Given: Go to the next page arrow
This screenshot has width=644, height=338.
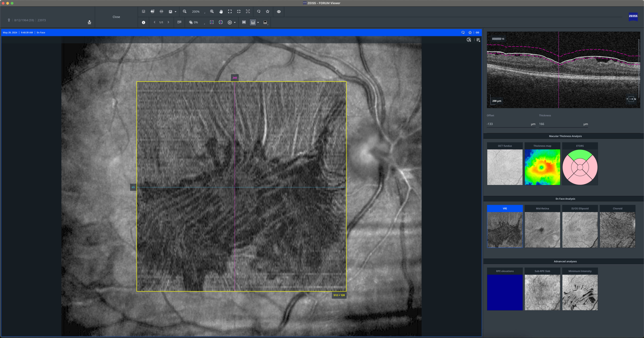Looking at the screenshot, I should tap(168, 22).
